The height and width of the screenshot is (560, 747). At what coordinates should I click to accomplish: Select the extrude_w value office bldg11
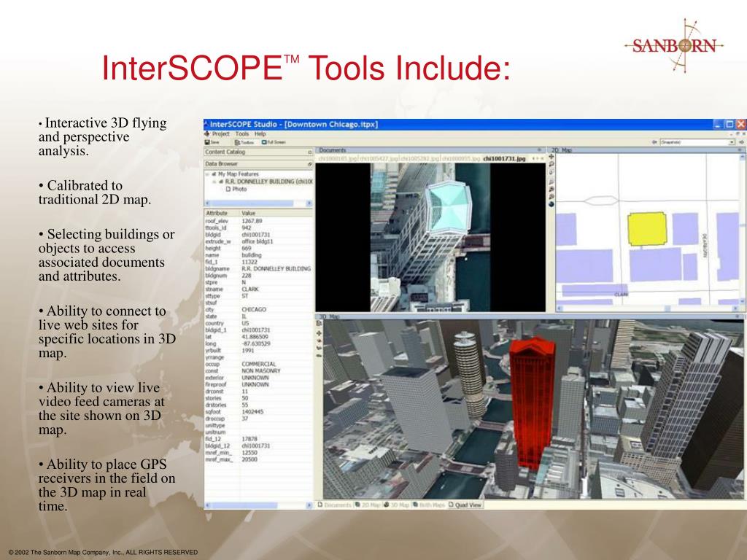258,241
